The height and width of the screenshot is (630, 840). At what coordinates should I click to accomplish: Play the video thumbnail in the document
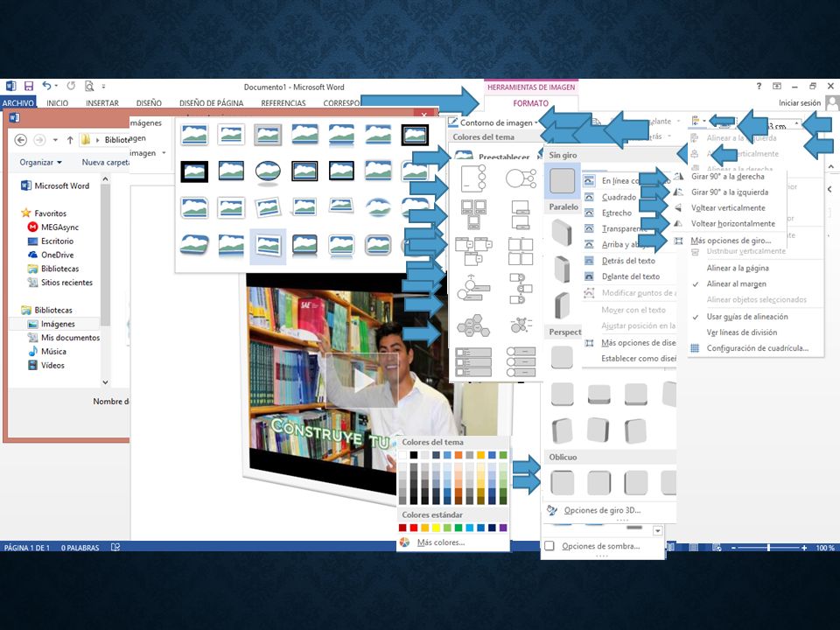362,381
